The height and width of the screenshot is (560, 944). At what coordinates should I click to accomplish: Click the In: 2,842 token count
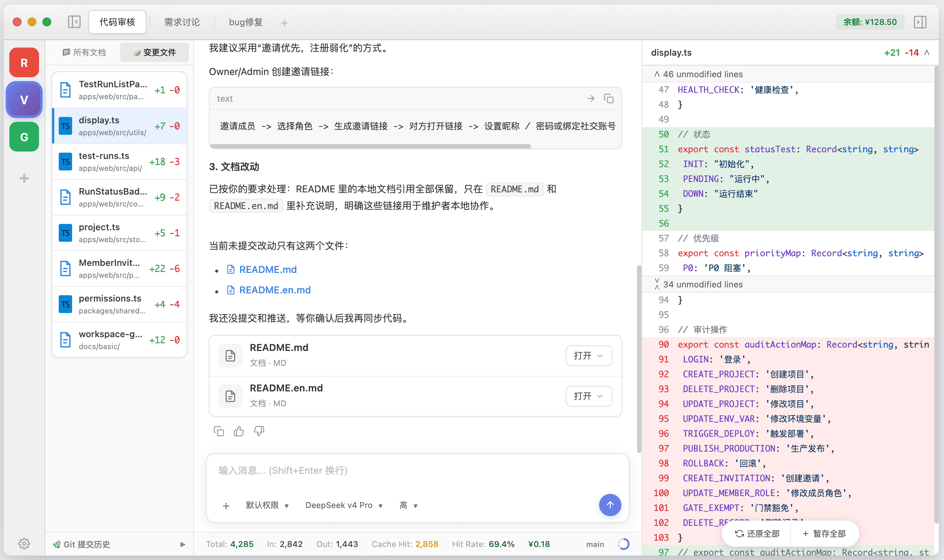coord(285,544)
